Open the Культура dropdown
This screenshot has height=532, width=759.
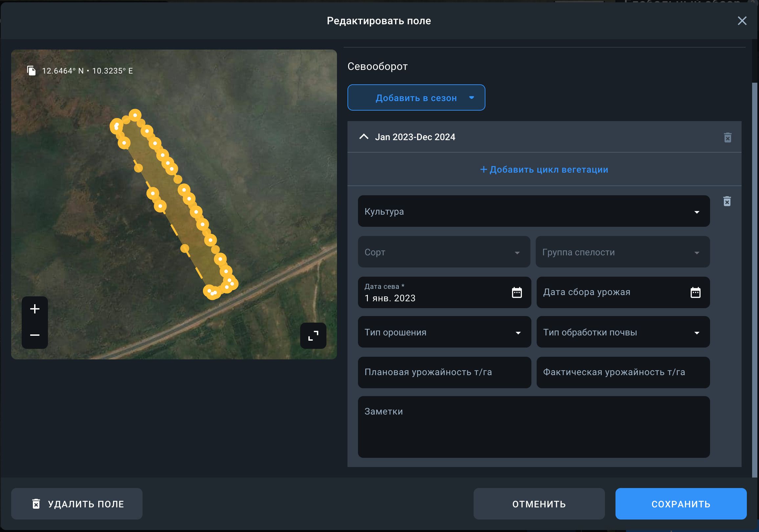pos(533,211)
